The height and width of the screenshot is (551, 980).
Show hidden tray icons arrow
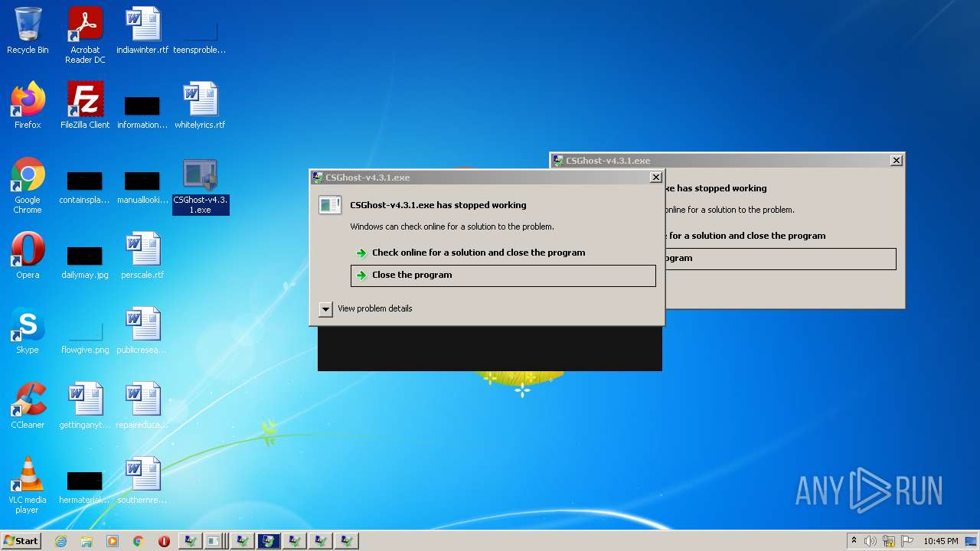pos(854,541)
